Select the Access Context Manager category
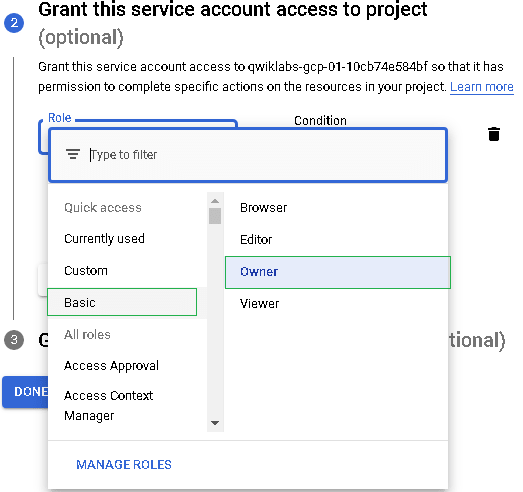The width and height of the screenshot is (523, 492). point(127,406)
